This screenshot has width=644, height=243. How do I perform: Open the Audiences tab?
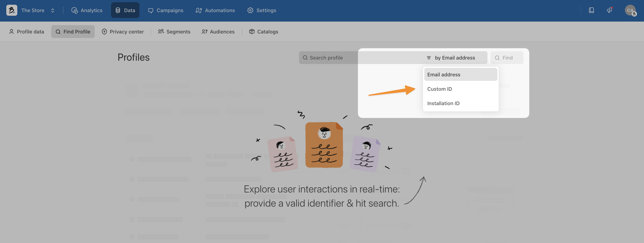[x=218, y=32]
